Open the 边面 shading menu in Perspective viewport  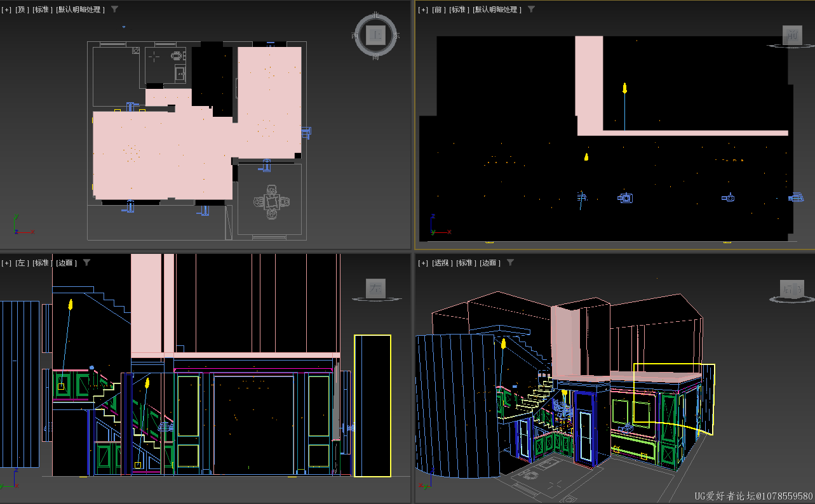490,263
